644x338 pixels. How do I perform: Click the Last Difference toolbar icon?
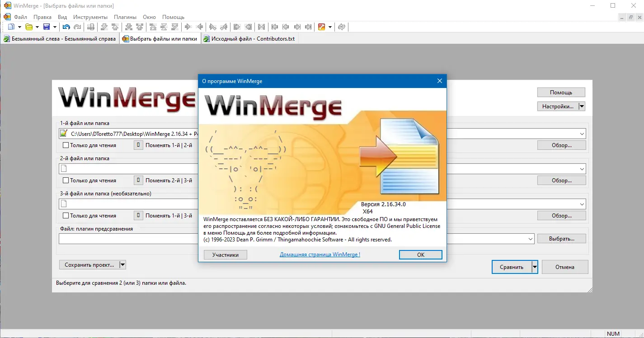175,27
